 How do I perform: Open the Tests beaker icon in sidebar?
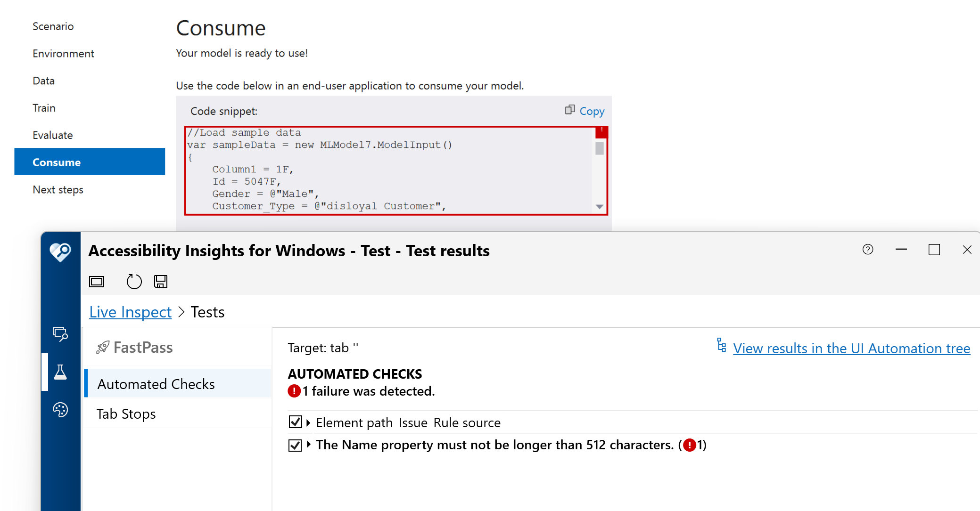pos(60,372)
